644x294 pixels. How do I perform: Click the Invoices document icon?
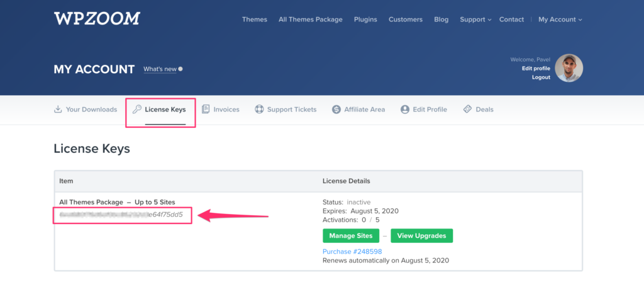click(206, 109)
